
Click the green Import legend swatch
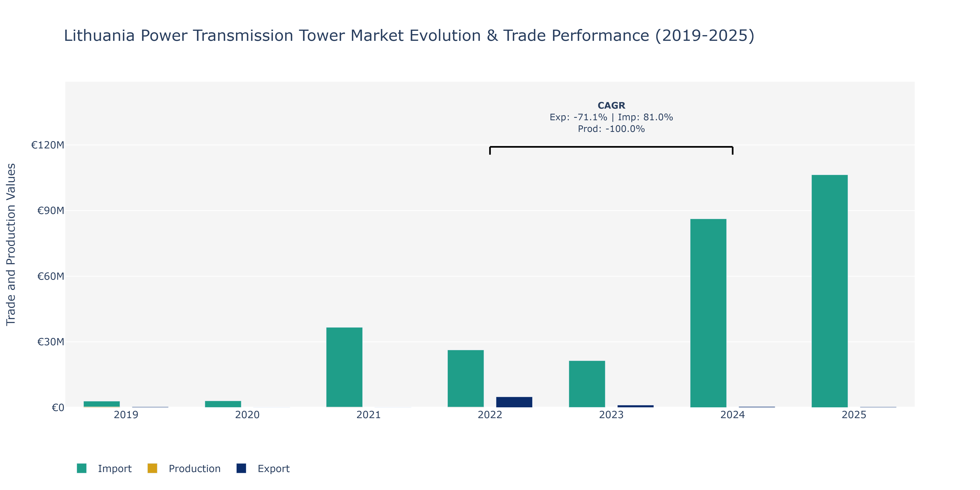point(81,468)
